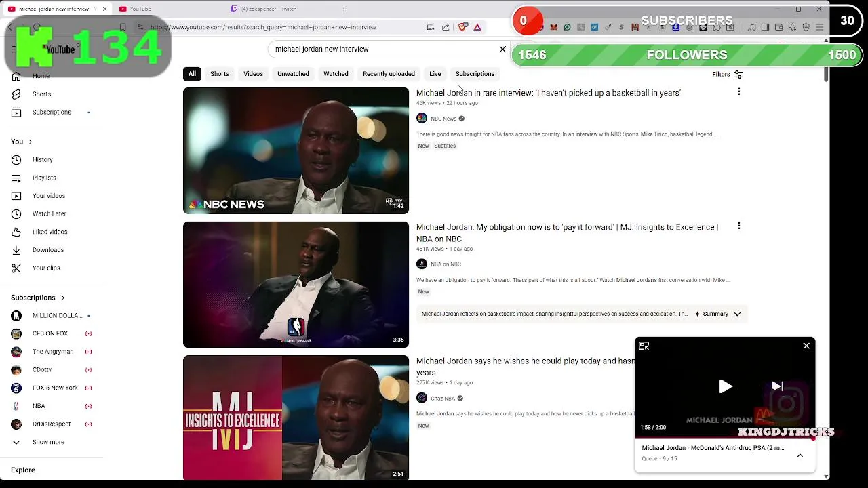Open the NBA on NBC channel link
868x488 pixels.
(446, 264)
